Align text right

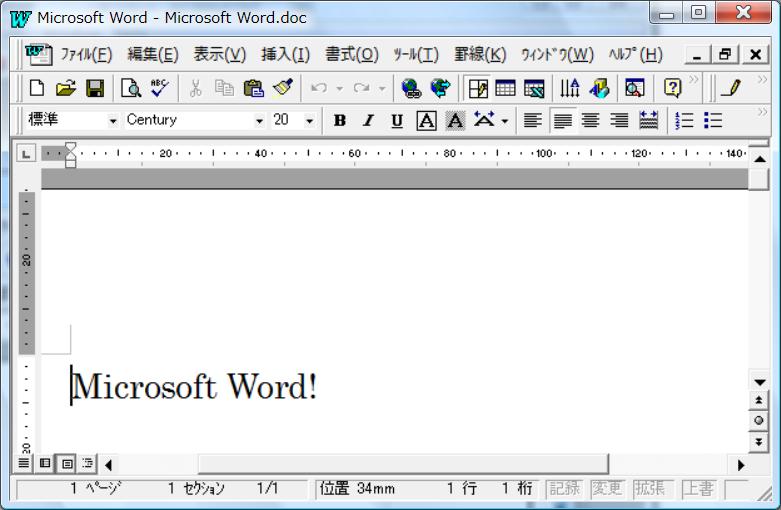coord(620,121)
